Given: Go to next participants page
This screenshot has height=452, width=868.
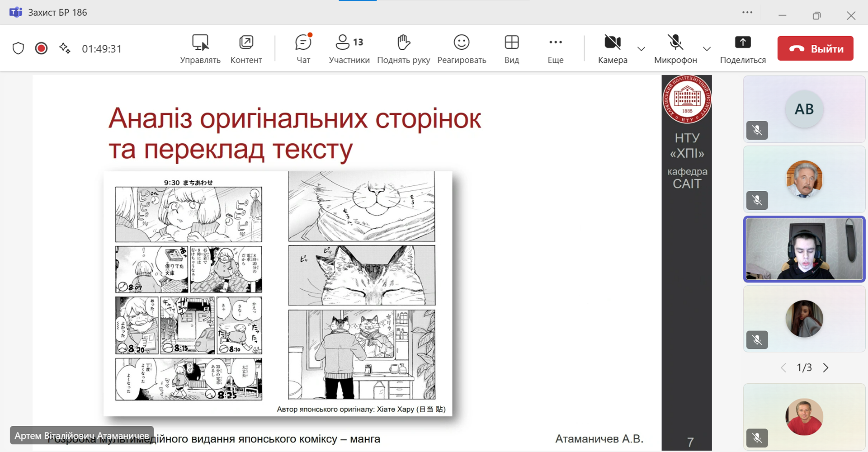Looking at the screenshot, I should coord(826,368).
